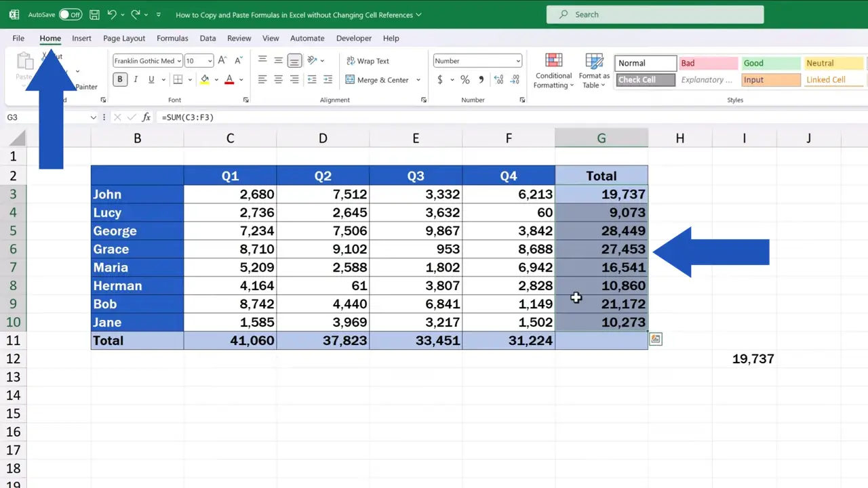The height and width of the screenshot is (488, 868).
Task: Click the Insert Function fx icon
Action: point(146,117)
